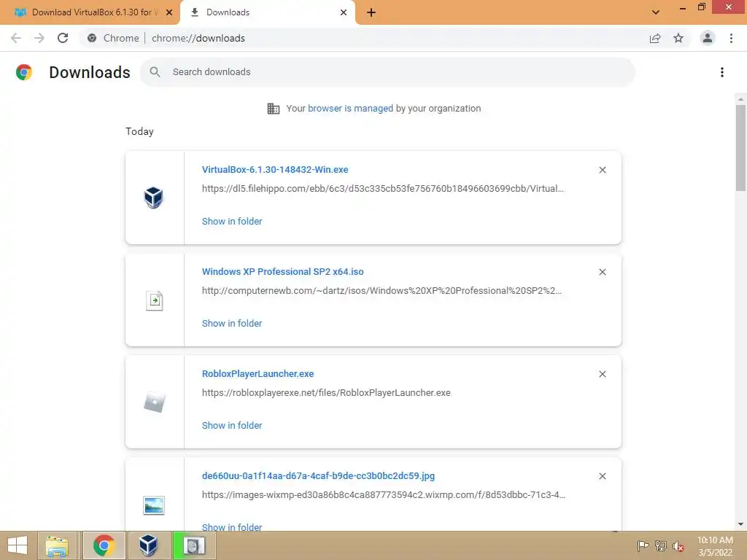Click the computernewb.com source URL
The width and height of the screenshot is (747, 560).
[x=382, y=290]
